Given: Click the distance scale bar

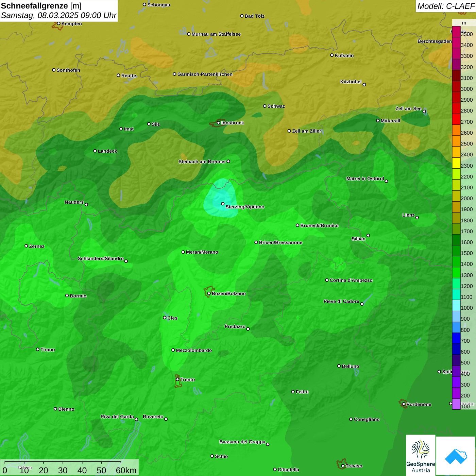Looking at the screenshot, I should coord(63,463).
